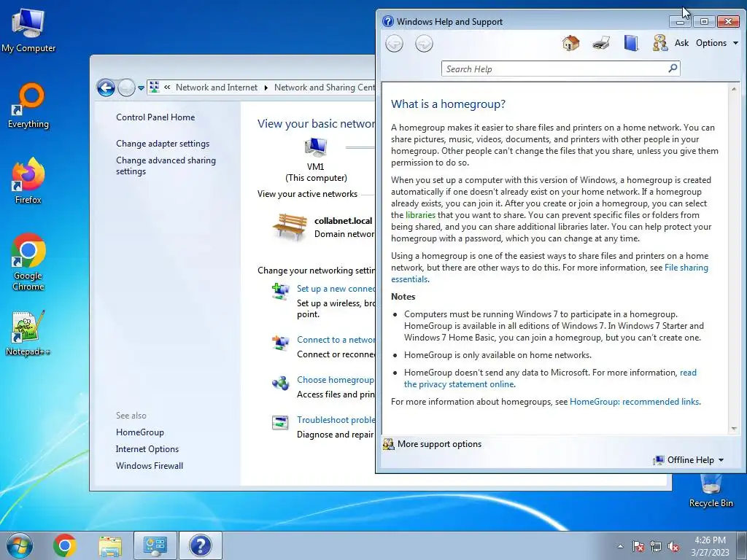Click help scrollbar up arrow
747x560 pixels.
(734, 88)
